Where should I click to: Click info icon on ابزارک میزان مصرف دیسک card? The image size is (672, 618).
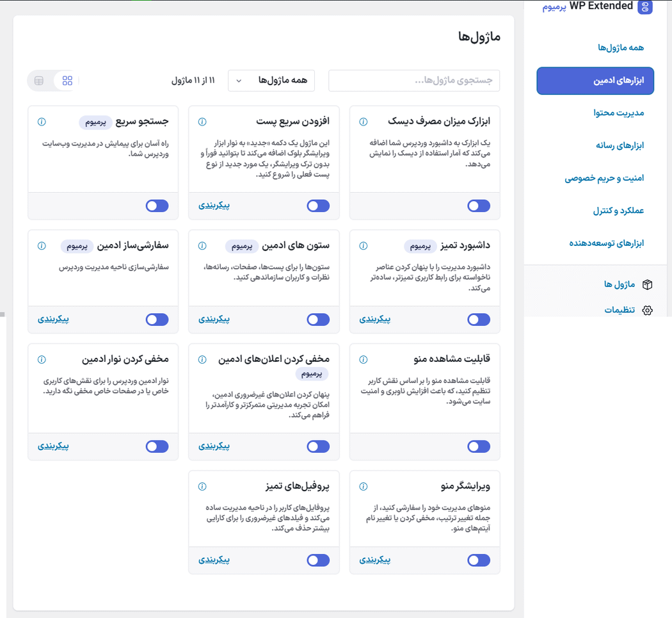[x=363, y=122]
